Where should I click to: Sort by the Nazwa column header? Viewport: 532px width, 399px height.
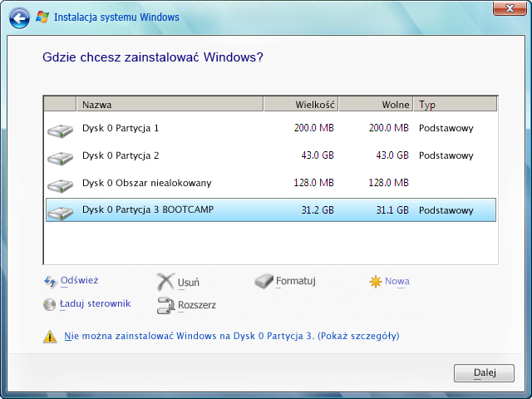tap(170, 104)
